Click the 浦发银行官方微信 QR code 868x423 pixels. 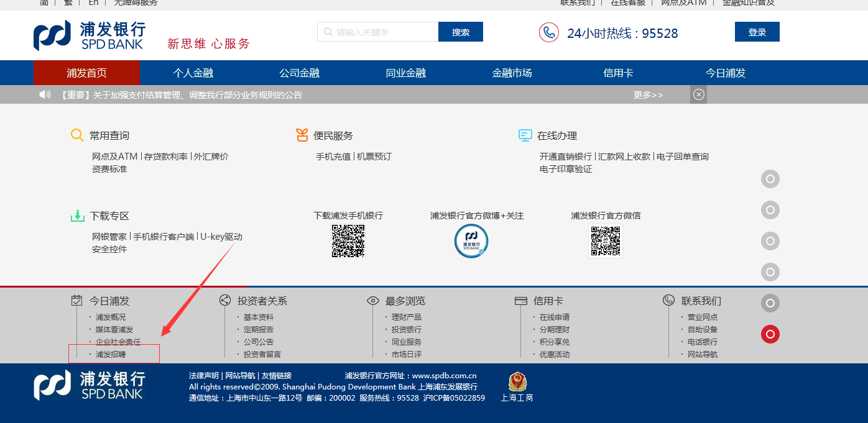[605, 241]
